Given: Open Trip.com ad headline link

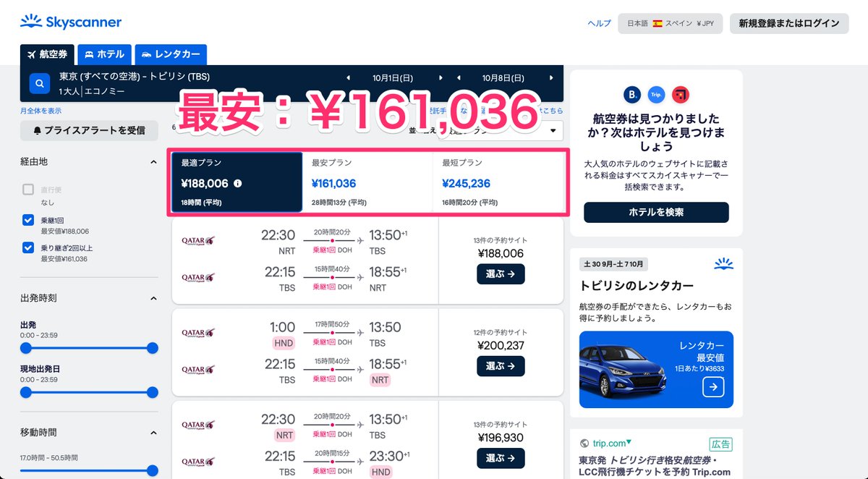Looking at the screenshot, I should click(656, 466).
